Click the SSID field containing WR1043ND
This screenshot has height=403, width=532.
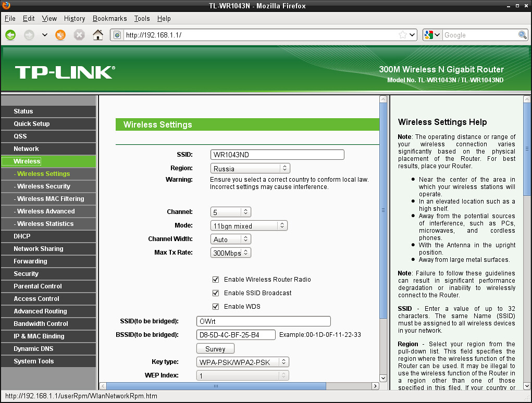point(277,155)
